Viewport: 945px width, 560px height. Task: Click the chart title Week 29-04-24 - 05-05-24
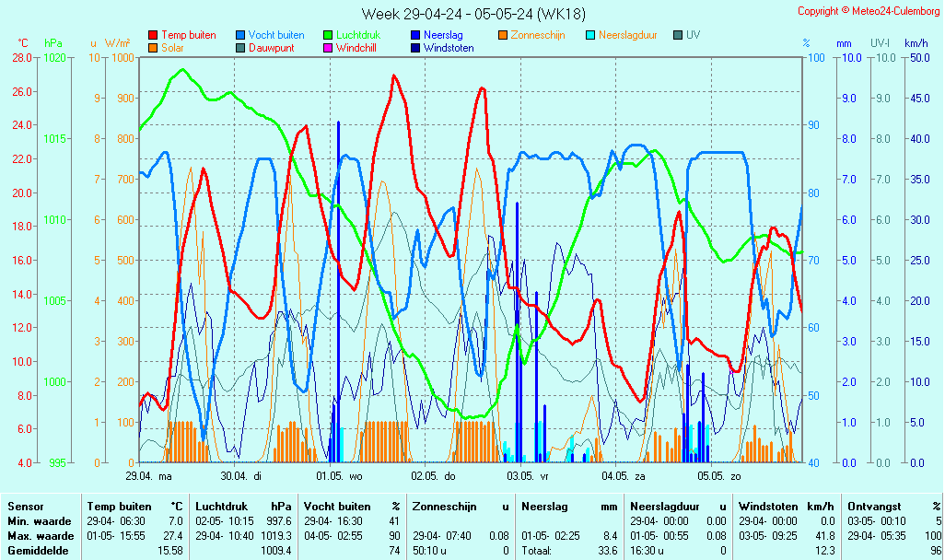tap(472, 14)
